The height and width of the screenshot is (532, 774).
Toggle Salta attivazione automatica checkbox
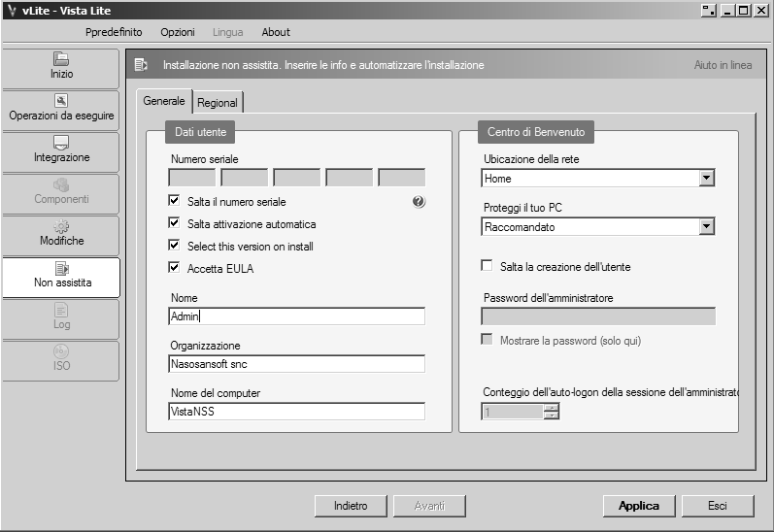coord(174,222)
